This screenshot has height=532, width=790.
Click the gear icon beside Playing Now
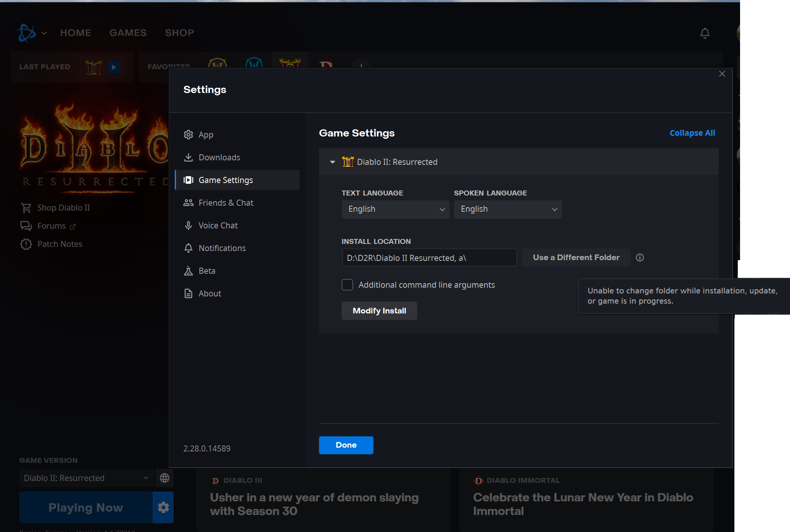(x=163, y=507)
